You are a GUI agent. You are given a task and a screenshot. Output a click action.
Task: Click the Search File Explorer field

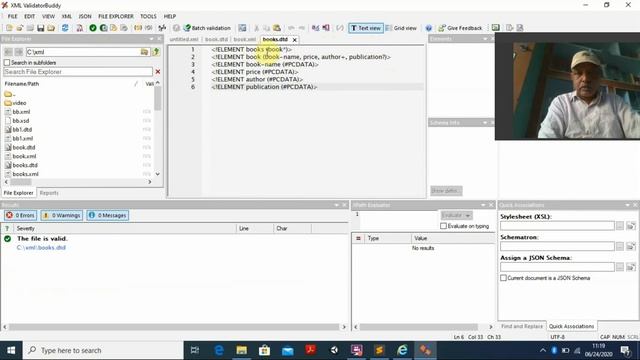[x=78, y=71]
